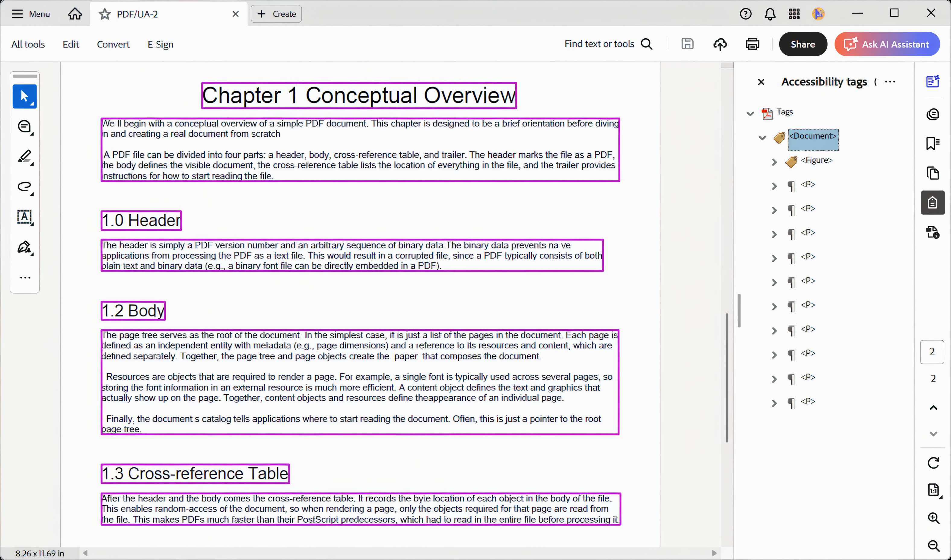
Task: Select the highlight pen tool
Action: click(x=24, y=157)
